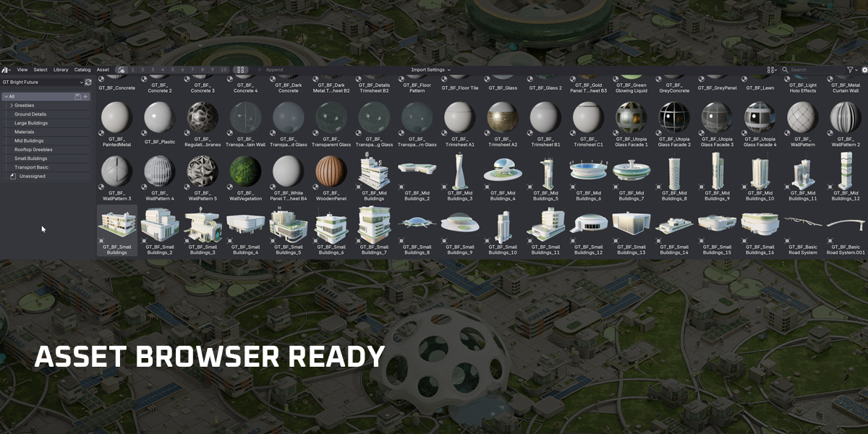The image size is (868, 434).
Task: Open the Library menu
Action: point(61,69)
